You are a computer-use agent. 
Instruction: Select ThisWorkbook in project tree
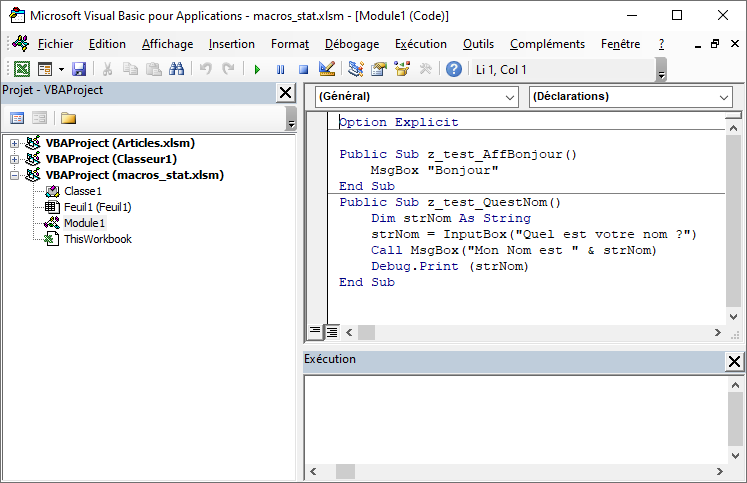[x=98, y=239]
